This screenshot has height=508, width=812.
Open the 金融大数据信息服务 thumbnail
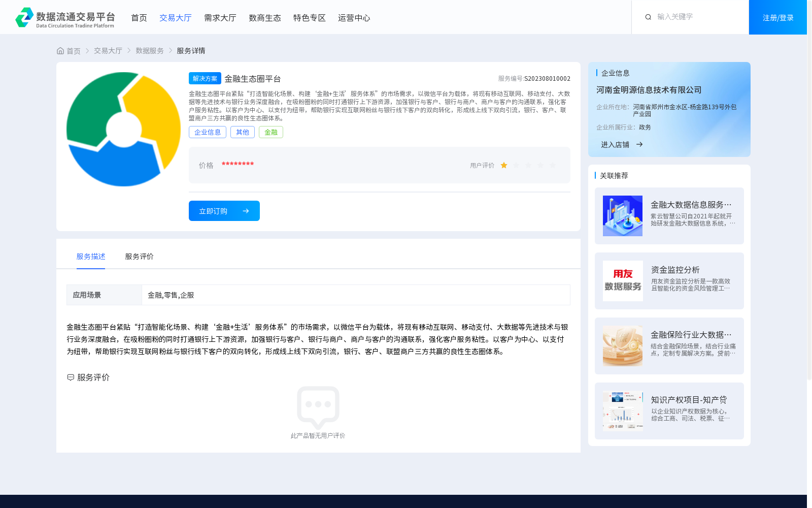point(623,216)
